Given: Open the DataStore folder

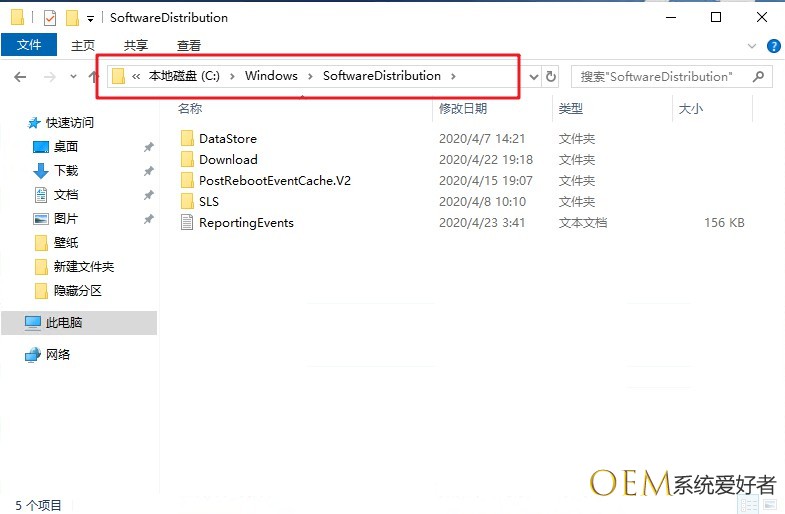Looking at the screenshot, I should tap(227, 139).
